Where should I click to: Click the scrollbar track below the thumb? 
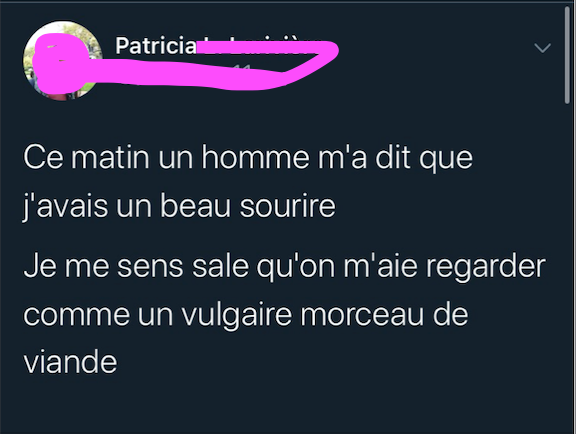tap(569, 268)
